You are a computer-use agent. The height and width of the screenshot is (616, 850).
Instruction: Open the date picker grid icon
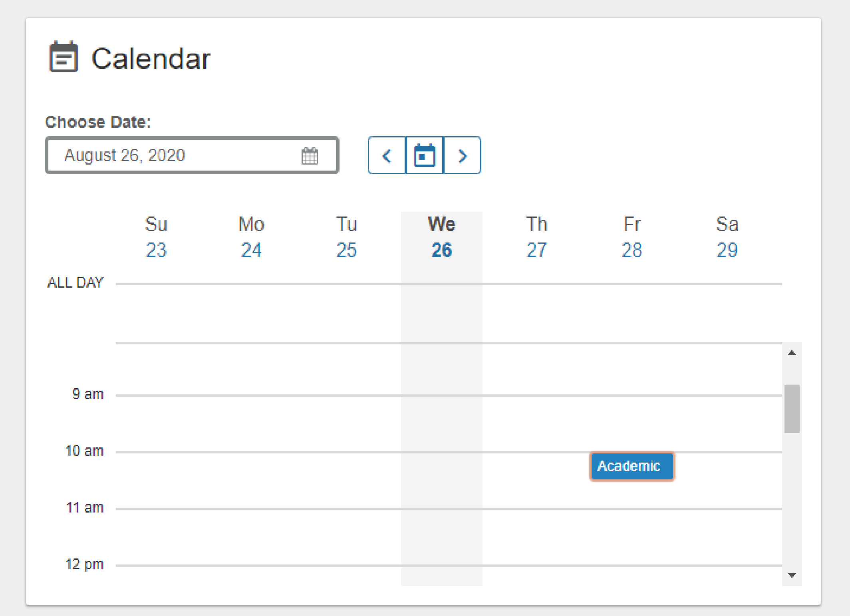pyautogui.click(x=310, y=155)
